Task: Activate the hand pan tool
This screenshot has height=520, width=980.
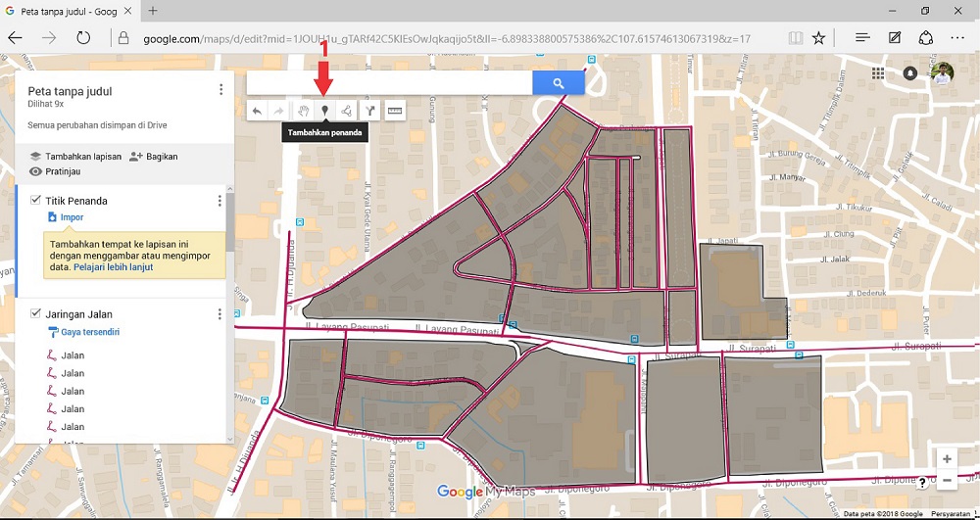Action: click(304, 111)
